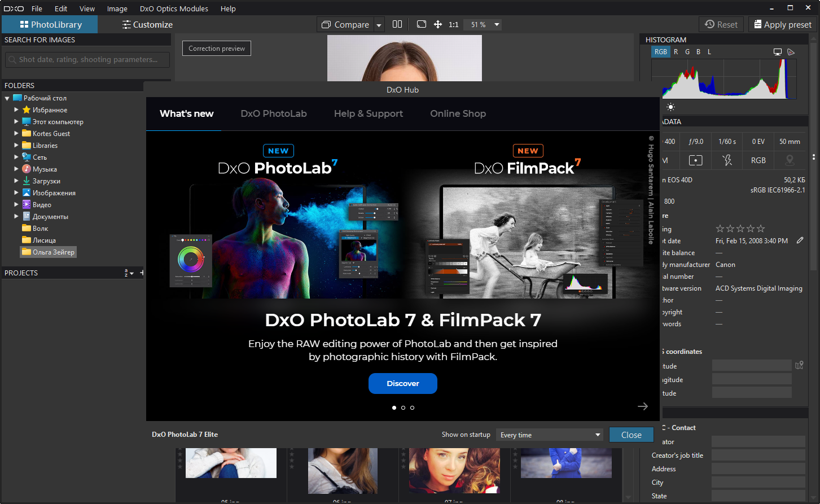Collapse the Рабочий стол tree node
Viewport: 820px width, 504px height.
[7, 98]
